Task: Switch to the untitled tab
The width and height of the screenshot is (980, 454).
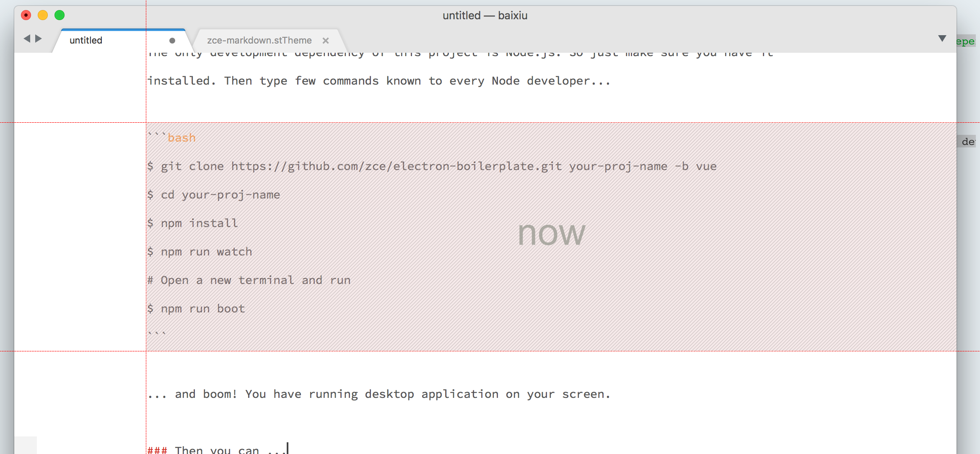Action: click(86, 41)
